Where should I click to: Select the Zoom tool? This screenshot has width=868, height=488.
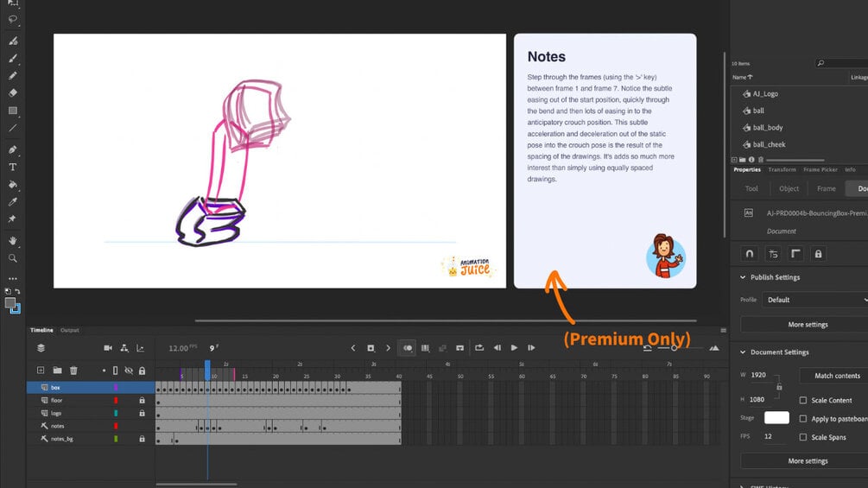tap(13, 258)
